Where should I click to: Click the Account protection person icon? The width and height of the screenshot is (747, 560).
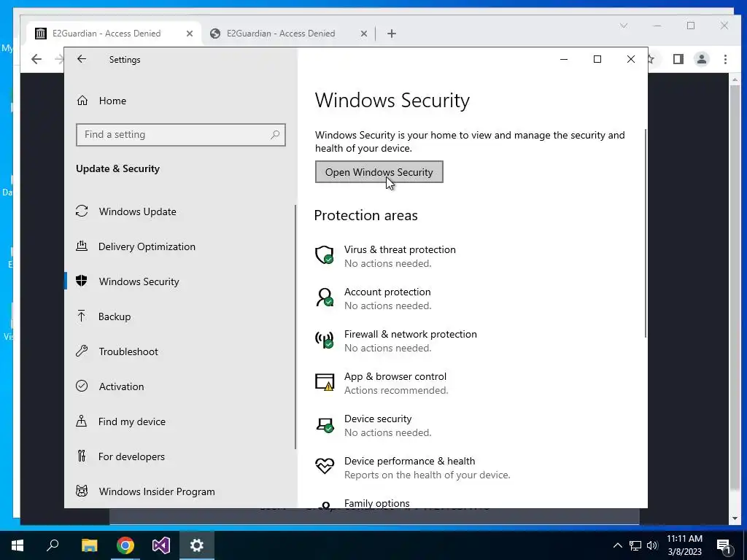[x=325, y=297]
